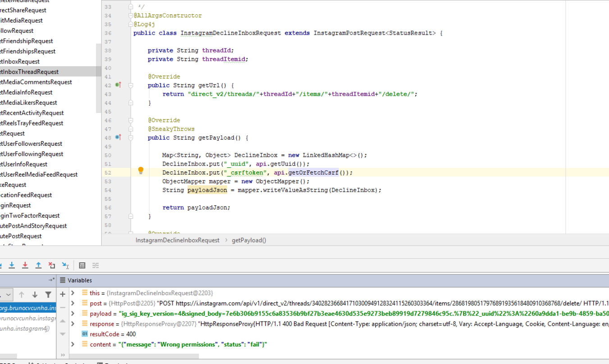Click the filter funnel icon in frames toolbar
The height and width of the screenshot is (364, 609).
coord(48,295)
